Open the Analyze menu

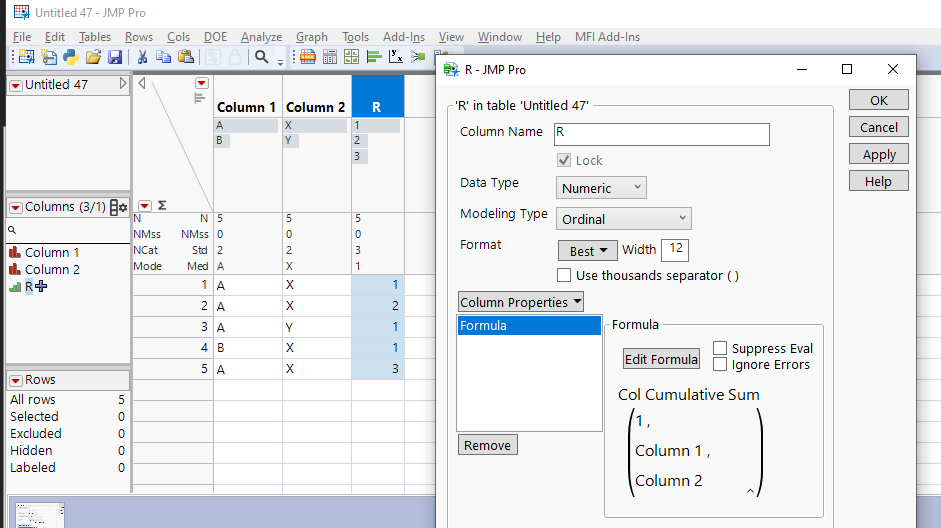pos(261,37)
